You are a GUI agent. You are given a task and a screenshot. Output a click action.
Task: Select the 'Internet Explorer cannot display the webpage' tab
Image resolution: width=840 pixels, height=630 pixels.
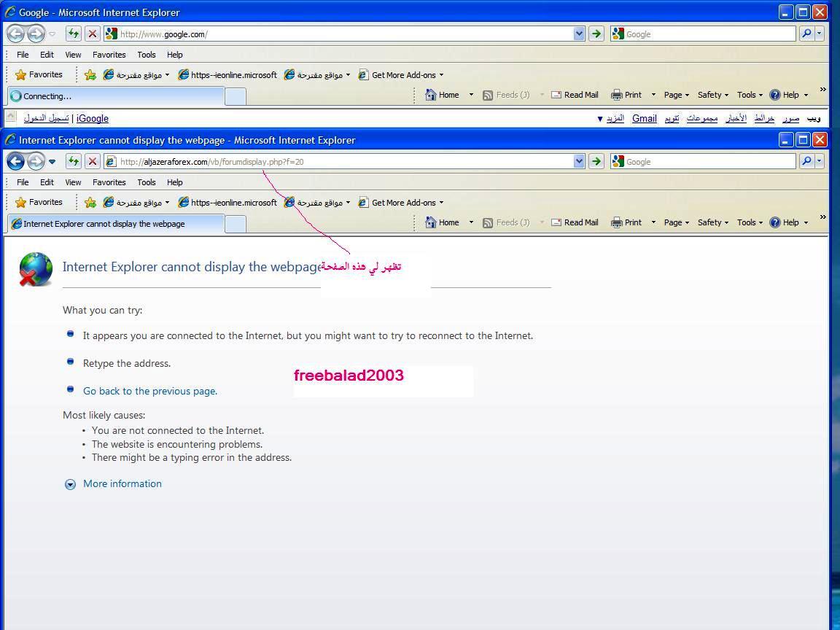tap(115, 224)
